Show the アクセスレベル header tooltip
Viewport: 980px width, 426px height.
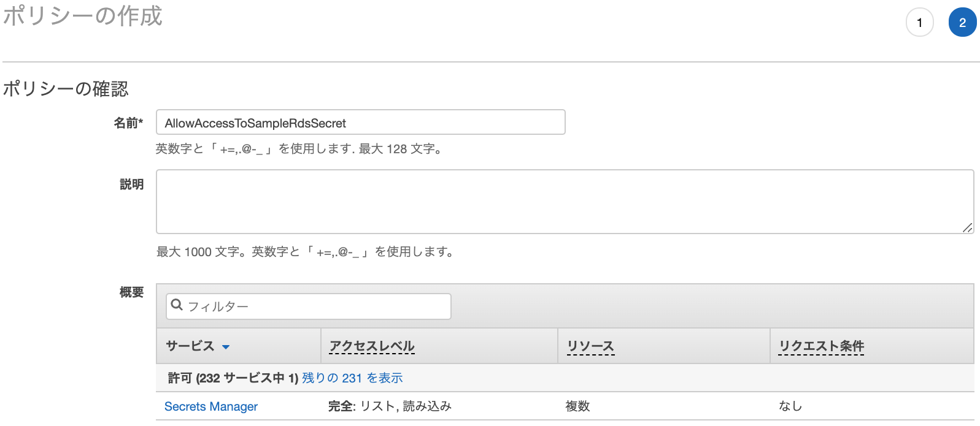(x=371, y=346)
